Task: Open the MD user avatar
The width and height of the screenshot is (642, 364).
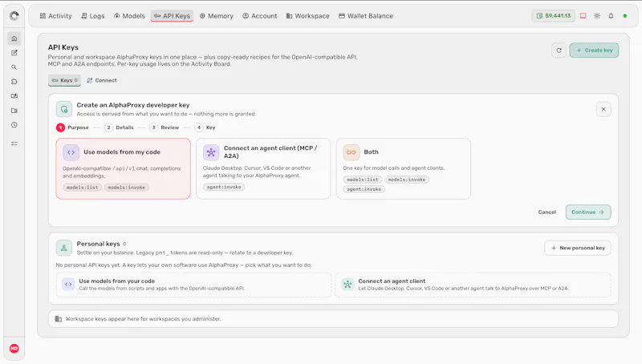Action: (14, 349)
